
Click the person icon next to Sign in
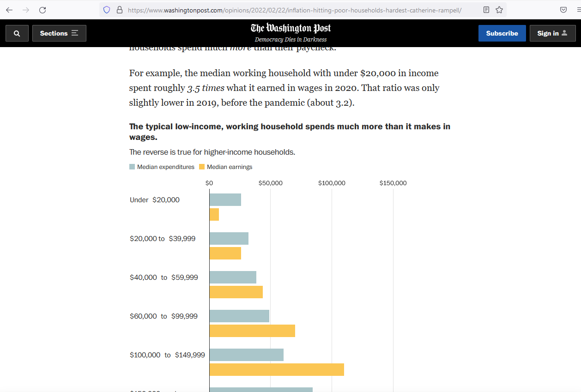pos(563,33)
